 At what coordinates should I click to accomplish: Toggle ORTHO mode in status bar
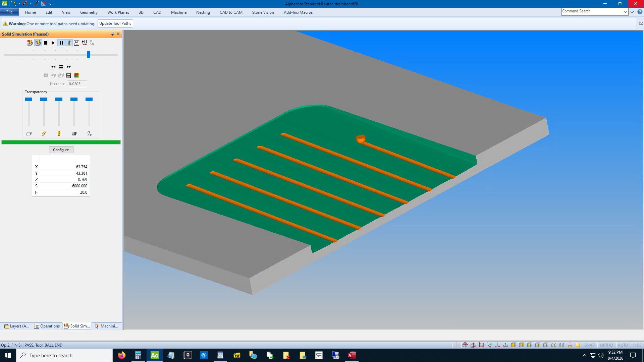pos(606,345)
